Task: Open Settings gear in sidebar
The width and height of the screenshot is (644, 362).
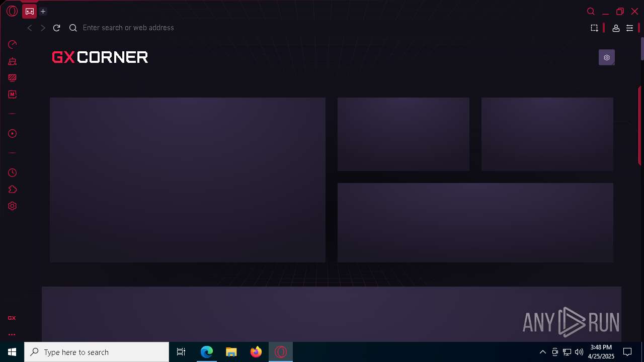Action: pos(13,206)
